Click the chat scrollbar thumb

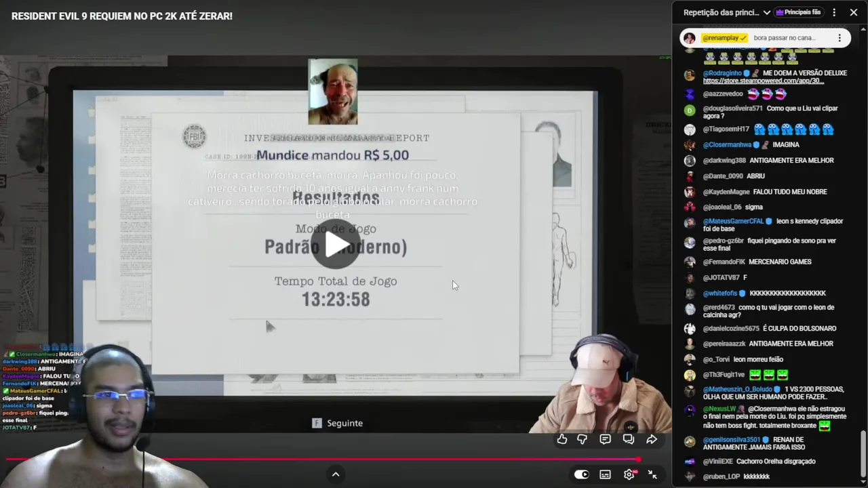(x=863, y=455)
